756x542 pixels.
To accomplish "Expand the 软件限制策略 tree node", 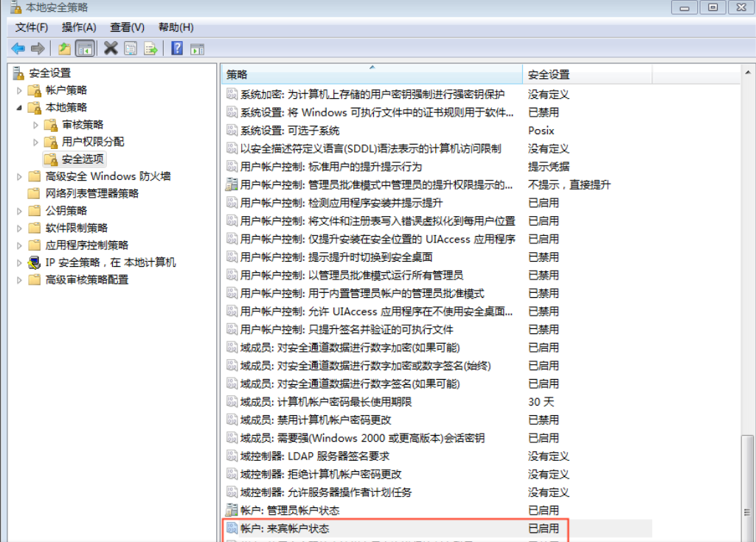I will click(19, 229).
